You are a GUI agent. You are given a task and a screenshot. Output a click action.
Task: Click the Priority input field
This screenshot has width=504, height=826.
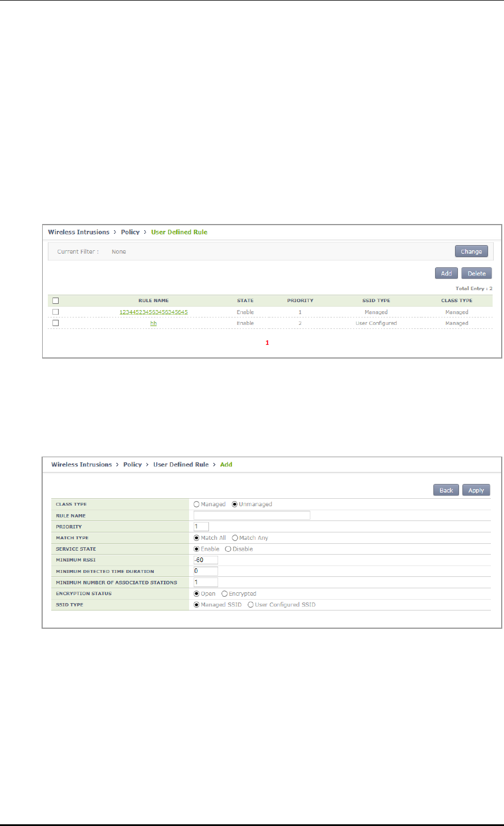pyautogui.click(x=201, y=527)
